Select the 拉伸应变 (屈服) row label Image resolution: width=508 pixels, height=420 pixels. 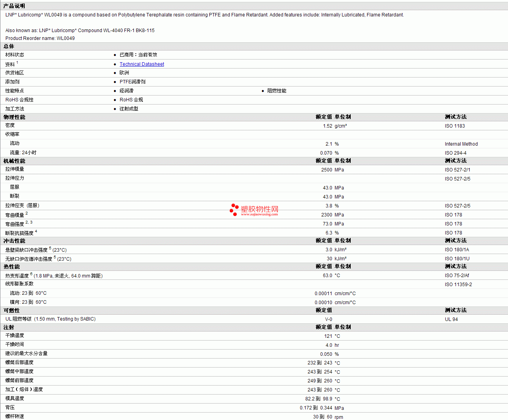[x=22, y=205]
